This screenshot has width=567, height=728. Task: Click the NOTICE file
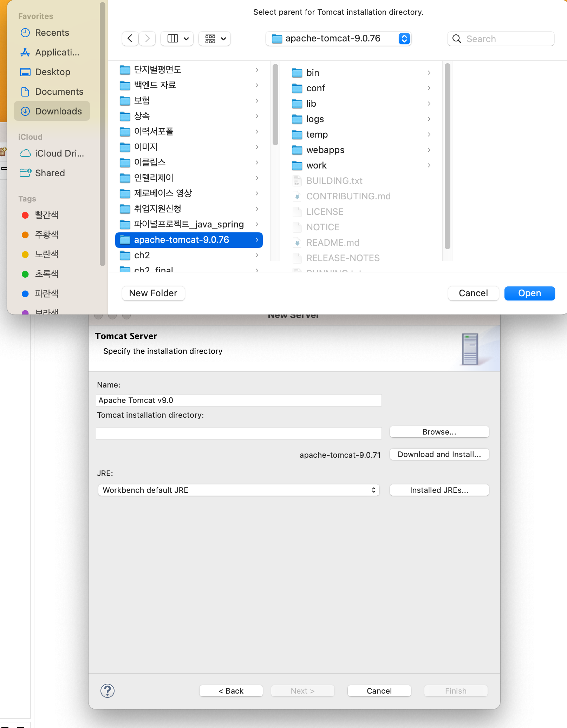click(x=323, y=227)
